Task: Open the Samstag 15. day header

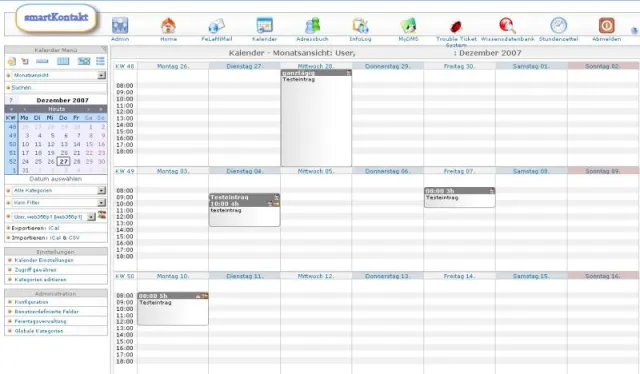Action: pos(531,276)
